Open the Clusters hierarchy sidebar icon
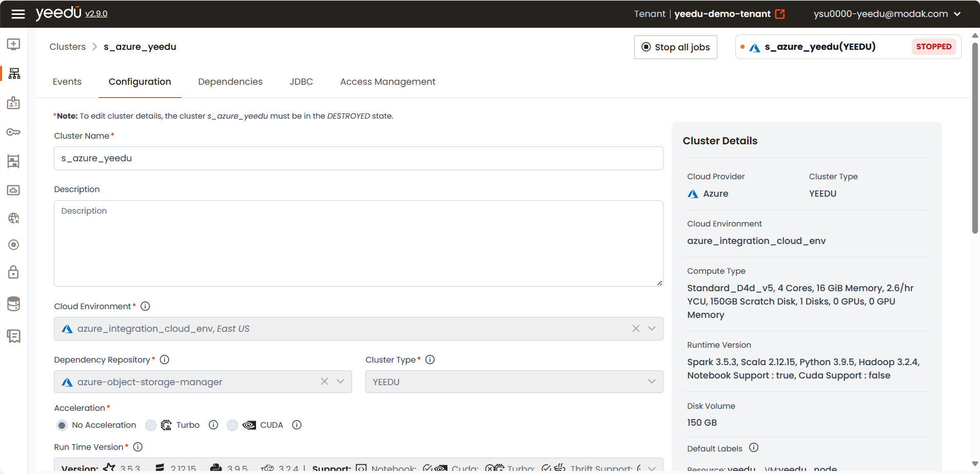The image size is (980, 474). pos(14,73)
